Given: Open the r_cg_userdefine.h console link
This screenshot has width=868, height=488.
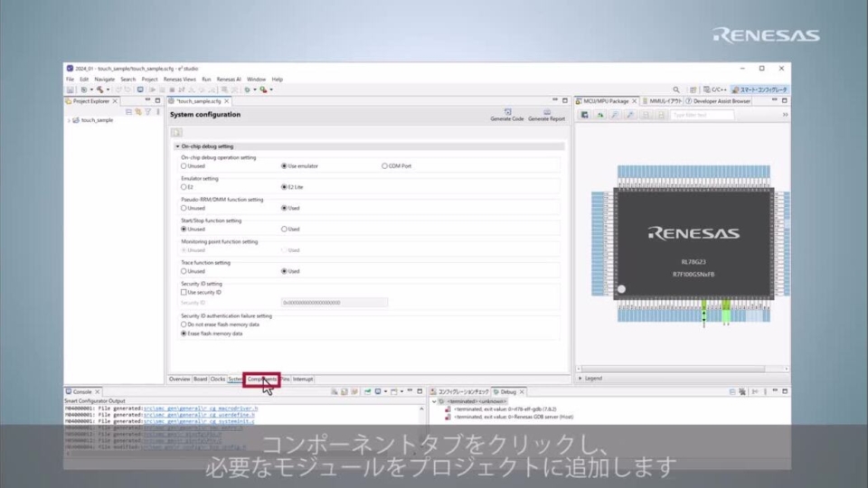Looking at the screenshot, I should coord(199,415).
